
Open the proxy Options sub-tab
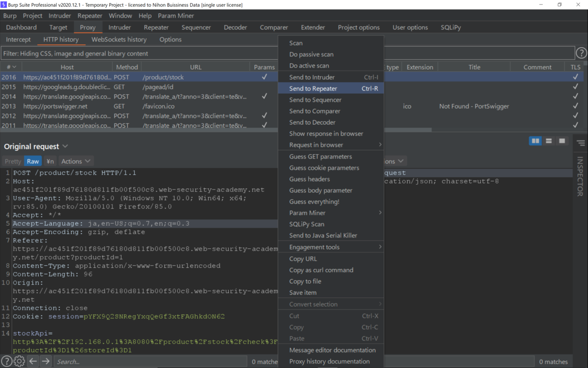tap(171, 39)
